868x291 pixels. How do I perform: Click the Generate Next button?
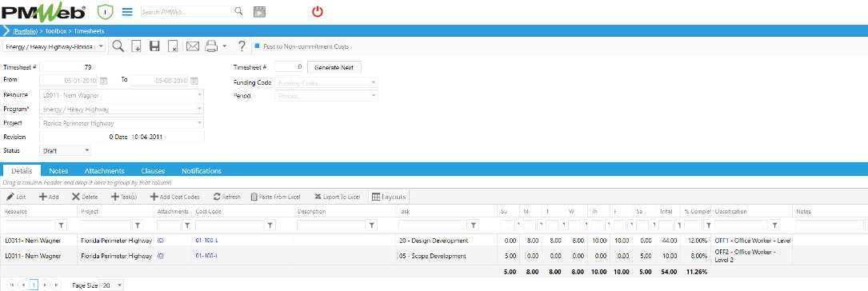click(334, 67)
